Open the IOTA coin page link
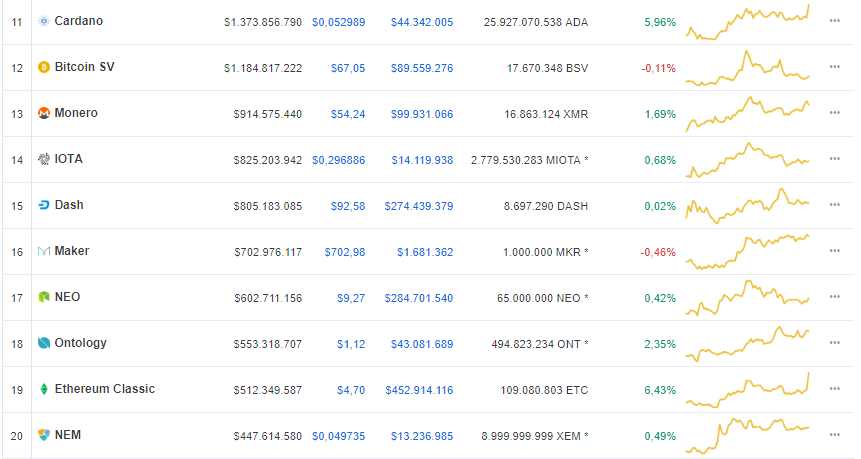 (x=69, y=159)
